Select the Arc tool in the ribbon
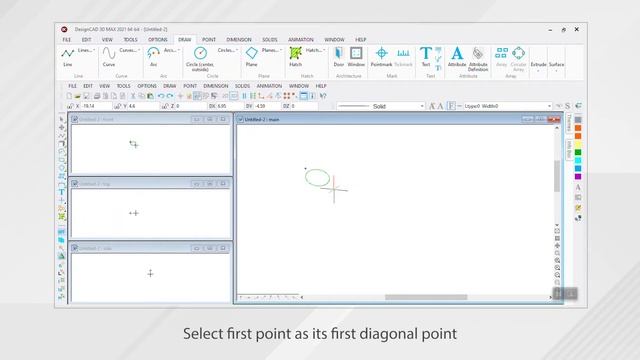Screen dimensions: 640x360 153,56
